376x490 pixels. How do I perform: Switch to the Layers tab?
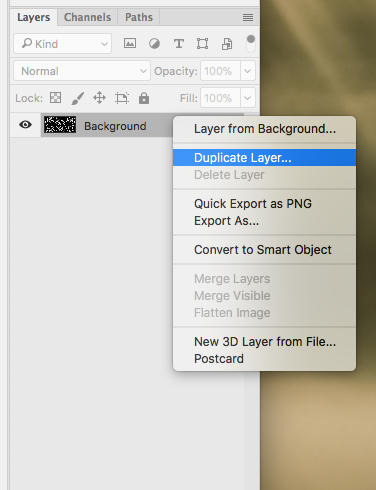(34, 17)
